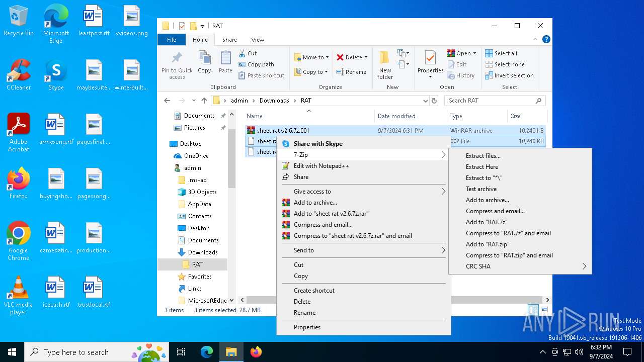Screen dimensions: 644x362
Task: Click the New folder icon
Action: coord(385,64)
